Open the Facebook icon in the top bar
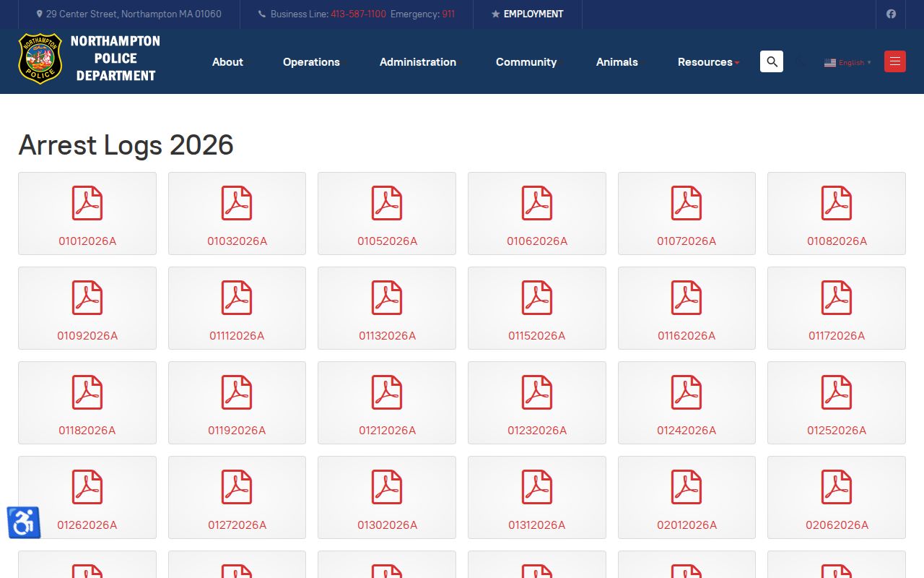Image resolution: width=924 pixels, height=578 pixels. click(891, 14)
